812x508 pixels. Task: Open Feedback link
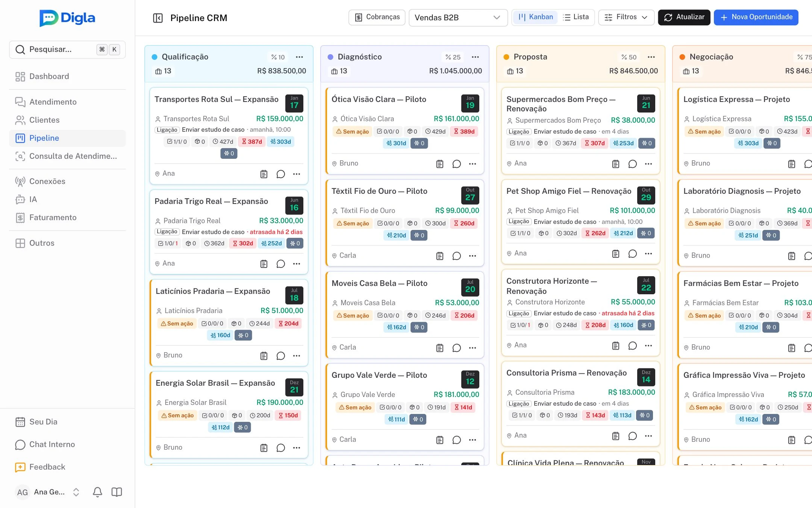[67, 467]
